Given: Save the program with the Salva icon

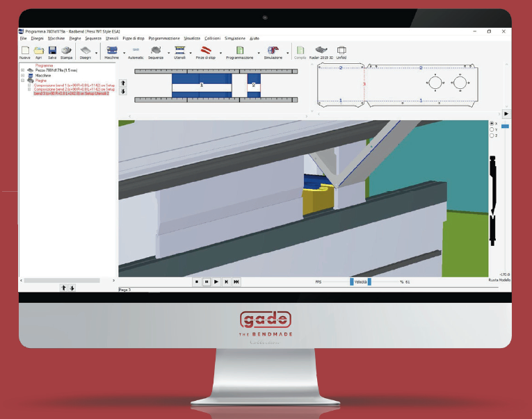Looking at the screenshot, I should pyautogui.click(x=52, y=51).
